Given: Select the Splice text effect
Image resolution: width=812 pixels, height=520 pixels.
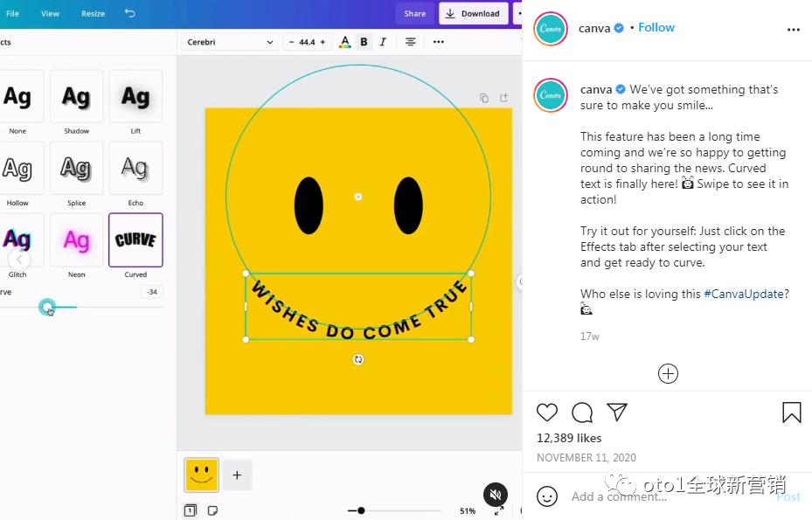Looking at the screenshot, I should click(x=77, y=169).
